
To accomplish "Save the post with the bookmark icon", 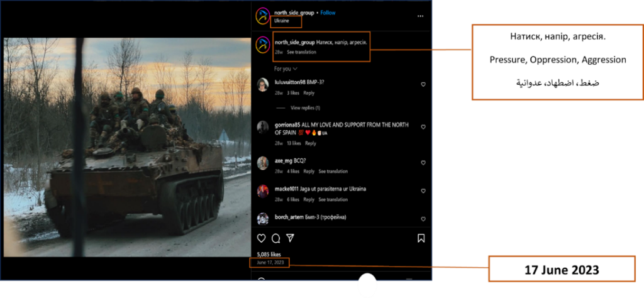I will coord(421,238).
